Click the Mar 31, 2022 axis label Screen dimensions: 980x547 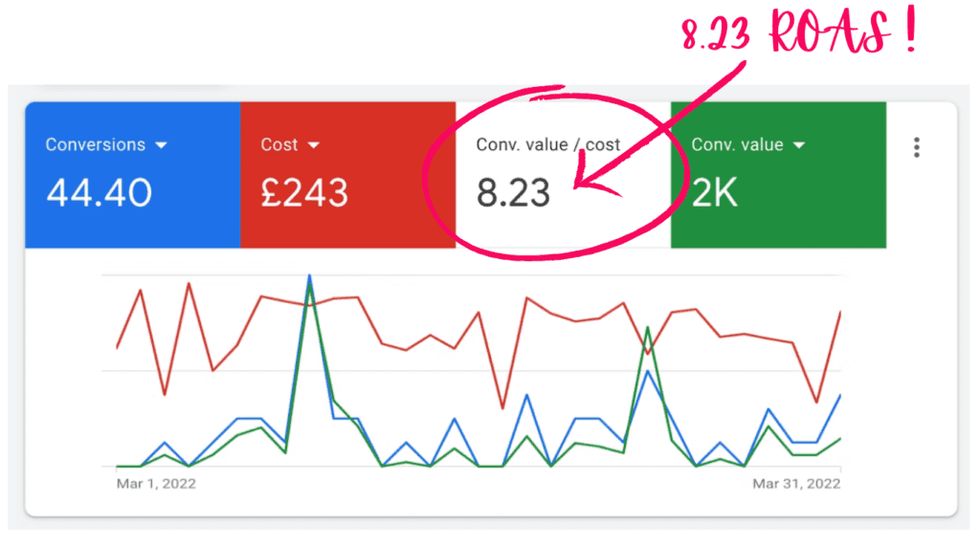point(796,483)
